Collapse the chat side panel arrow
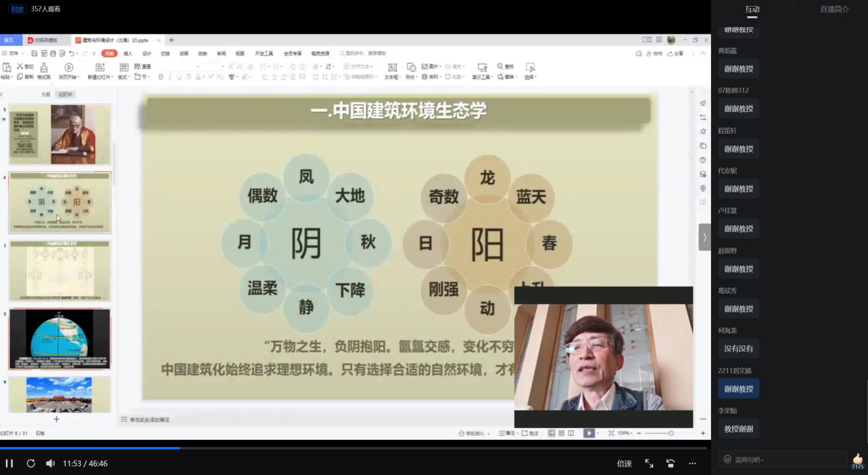The width and height of the screenshot is (868, 475). [704, 237]
